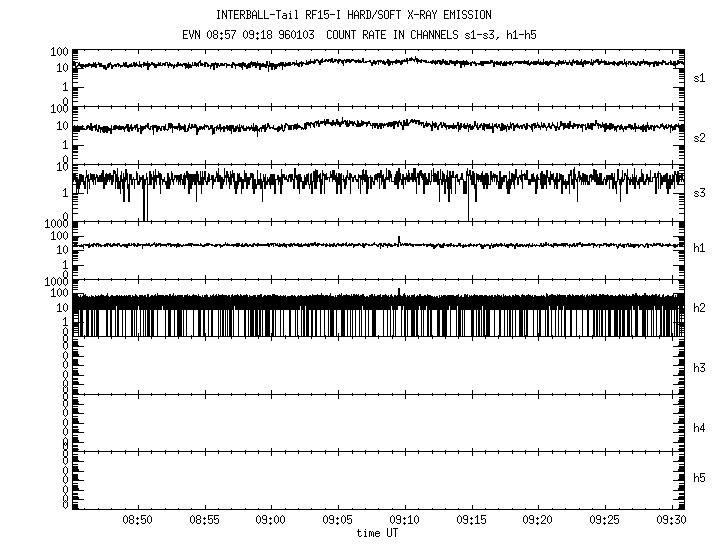Click the 09:30 time tick label
This screenshot has width=720, height=550.
[x=672, y=521]
